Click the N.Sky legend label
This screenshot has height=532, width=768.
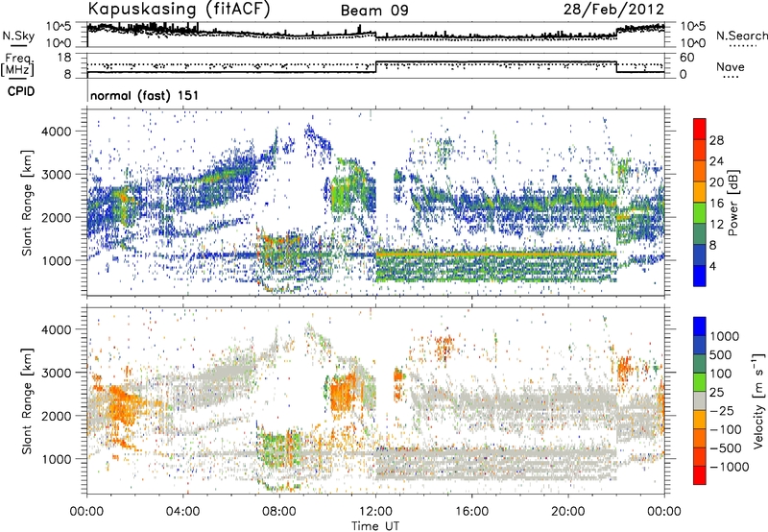18,36
